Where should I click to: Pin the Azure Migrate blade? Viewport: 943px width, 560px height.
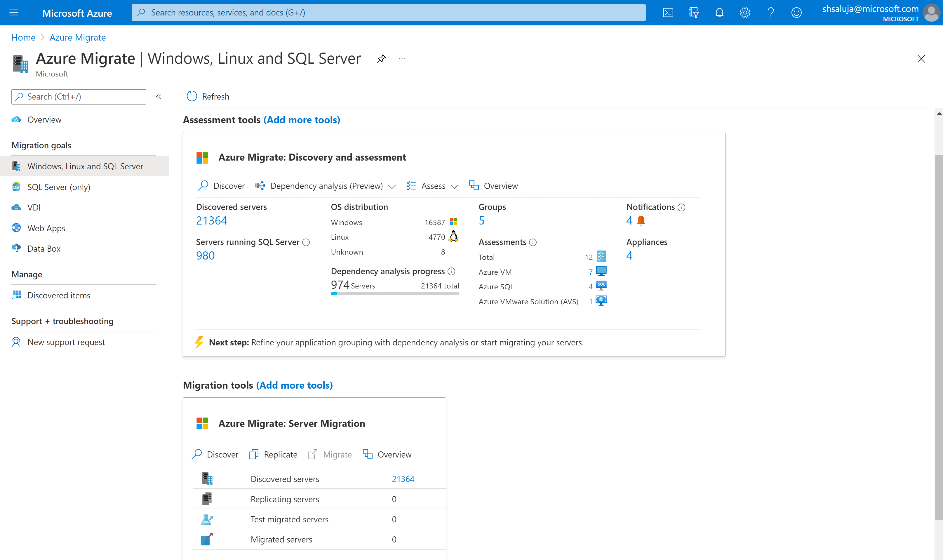point(381,59)
